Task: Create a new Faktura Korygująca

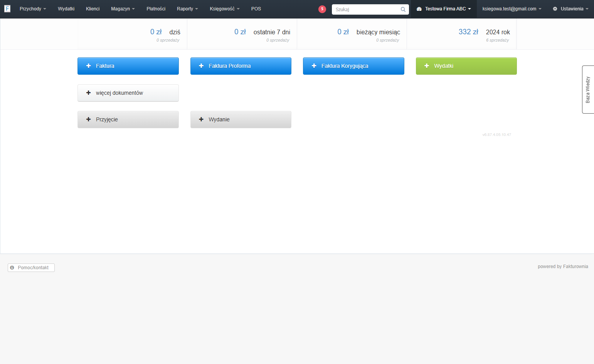Action: pos(353,66)
